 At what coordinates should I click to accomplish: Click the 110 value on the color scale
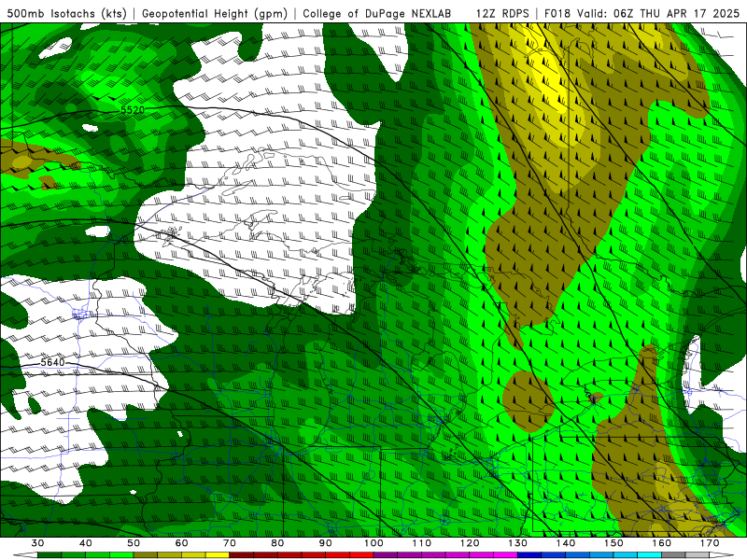pos(422,543)
